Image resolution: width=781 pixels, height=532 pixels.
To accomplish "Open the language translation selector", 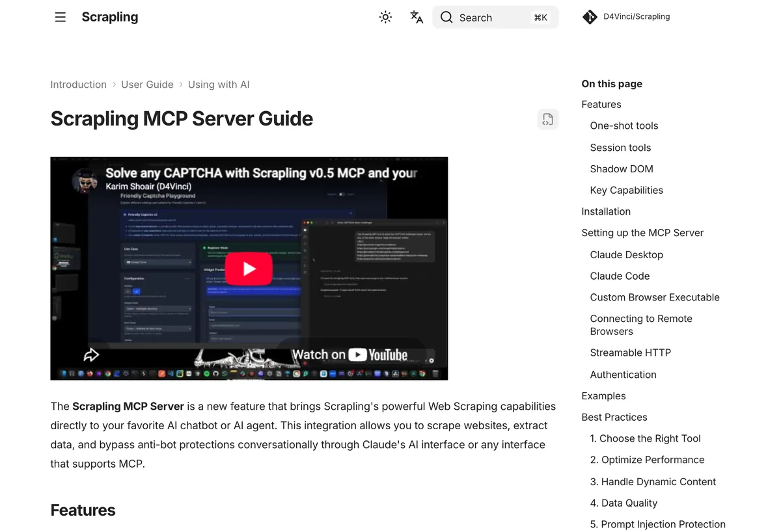I will (417, 18).
